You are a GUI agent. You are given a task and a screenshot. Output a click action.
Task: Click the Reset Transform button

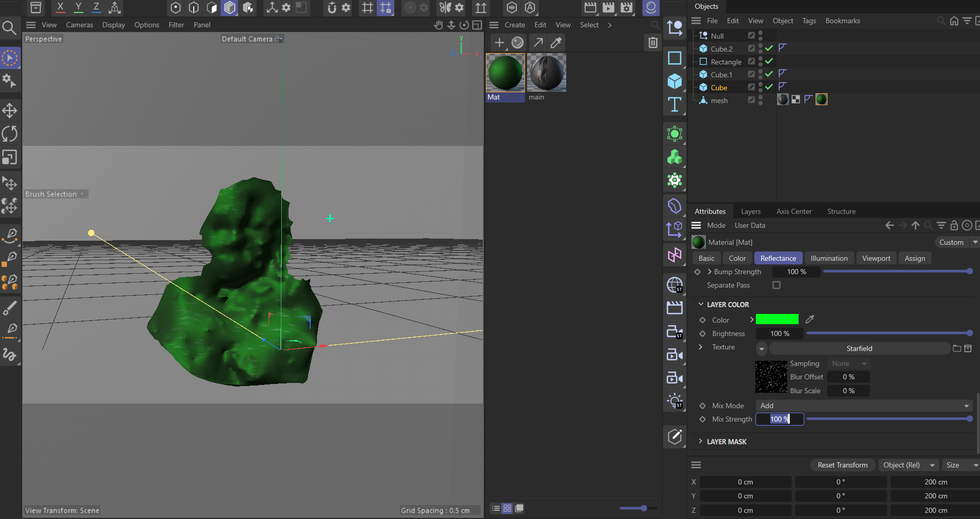coord(842,465)
